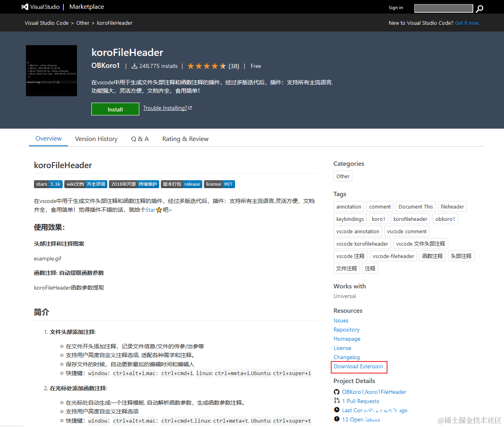Click the external link icon after Trouble Installing
The height and width of the screenshot is (427, 504).
tap(190, 108)
